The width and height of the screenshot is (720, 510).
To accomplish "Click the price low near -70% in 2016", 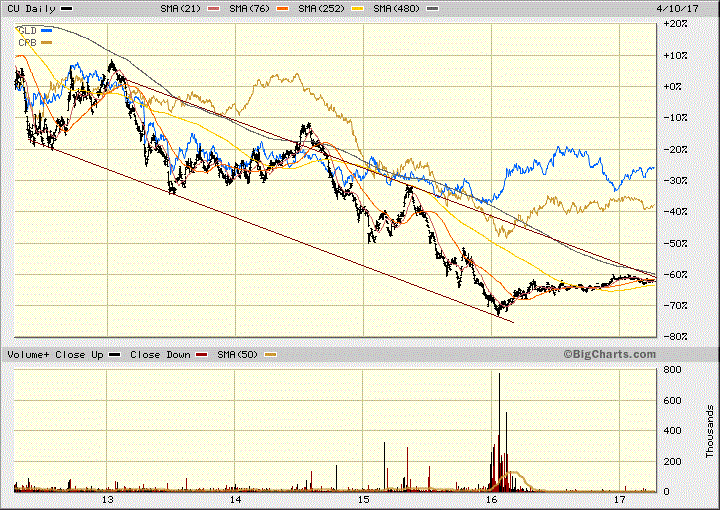I will click(x=498, y=312).
